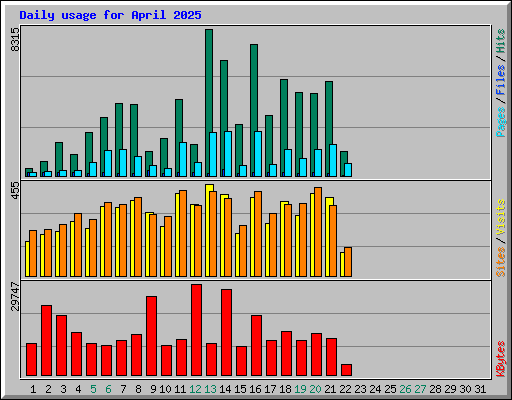Click the day 22 label on x-axis
Image resolution: width=512 pixels, height=400 pixels.
coord(345,389)
